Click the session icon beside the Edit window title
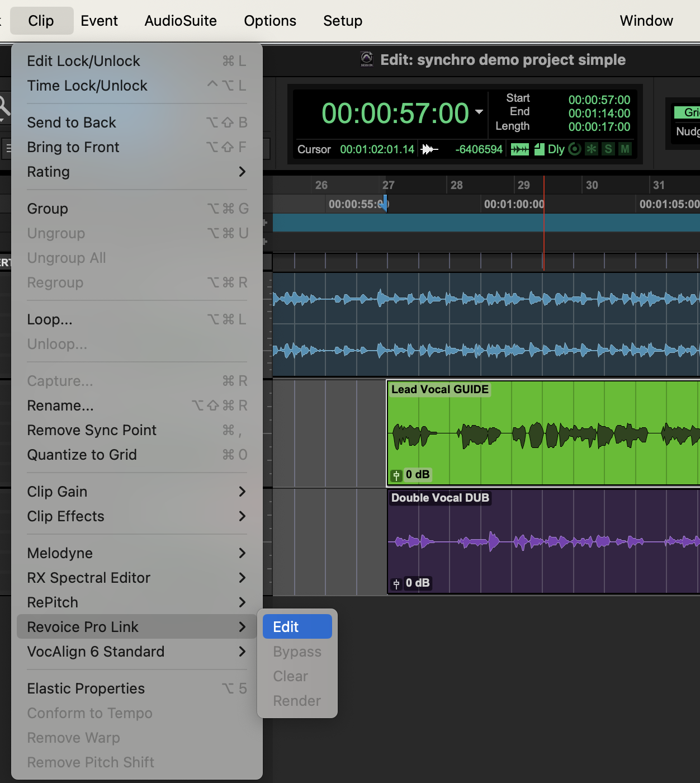Image resolution: width=700 pixels, height=783 pixels. (x=367, y=59)
